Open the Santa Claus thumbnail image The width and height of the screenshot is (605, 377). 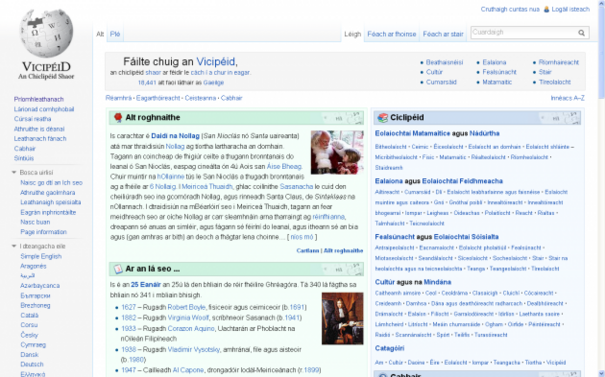point(337,152)
